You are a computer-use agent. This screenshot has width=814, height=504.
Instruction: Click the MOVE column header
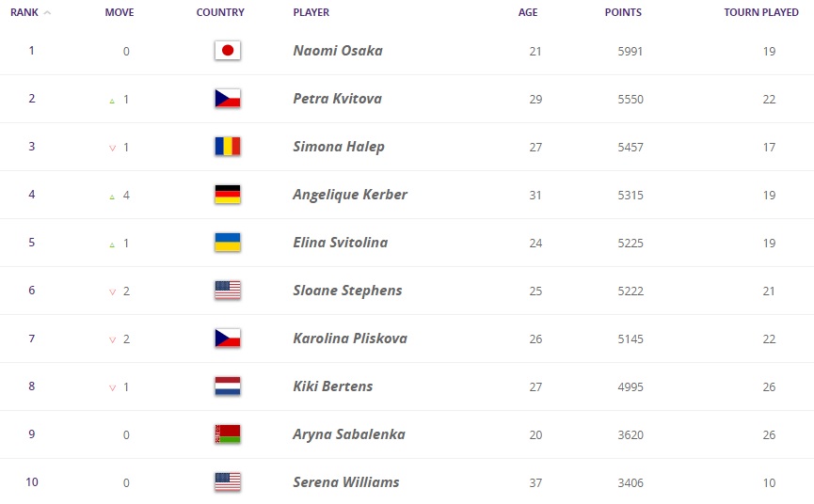[120, 13]
